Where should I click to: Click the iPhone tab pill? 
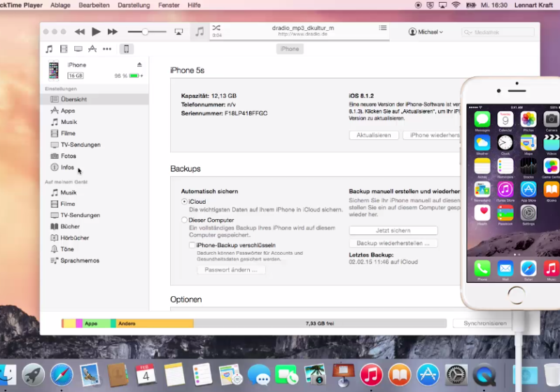pyautogui.click(x=290, y=49)
